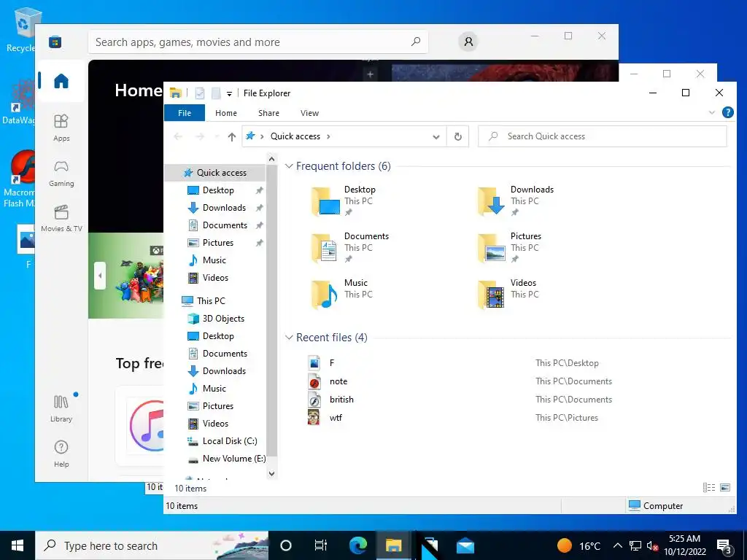The image size is (747, 560).
Task: Switch to details view layout icon
Action: point(709,487)
